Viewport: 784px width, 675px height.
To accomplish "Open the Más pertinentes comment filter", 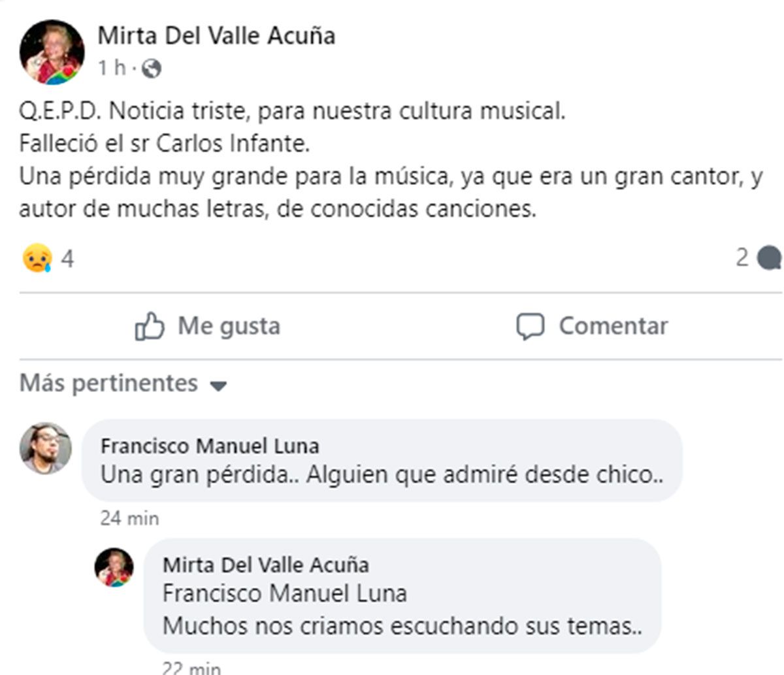I will point(108,383).
